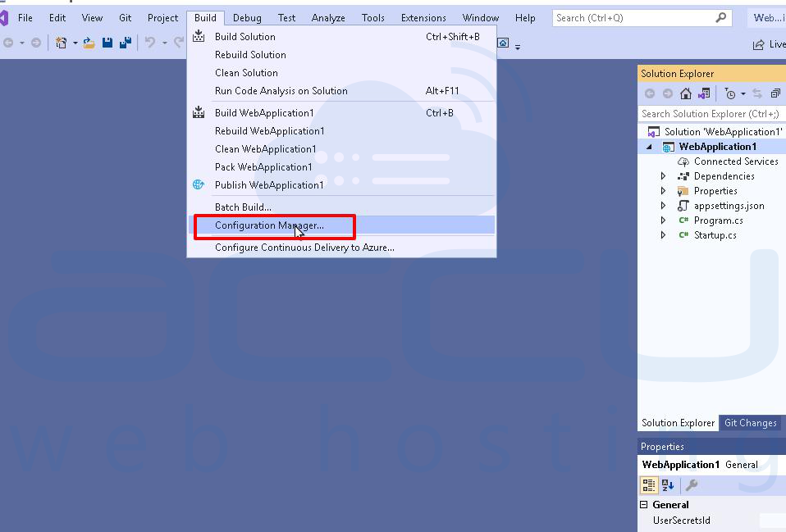Click Solution Explorer back arrow icon
786x532 pixels.
(x=650, y=93)
